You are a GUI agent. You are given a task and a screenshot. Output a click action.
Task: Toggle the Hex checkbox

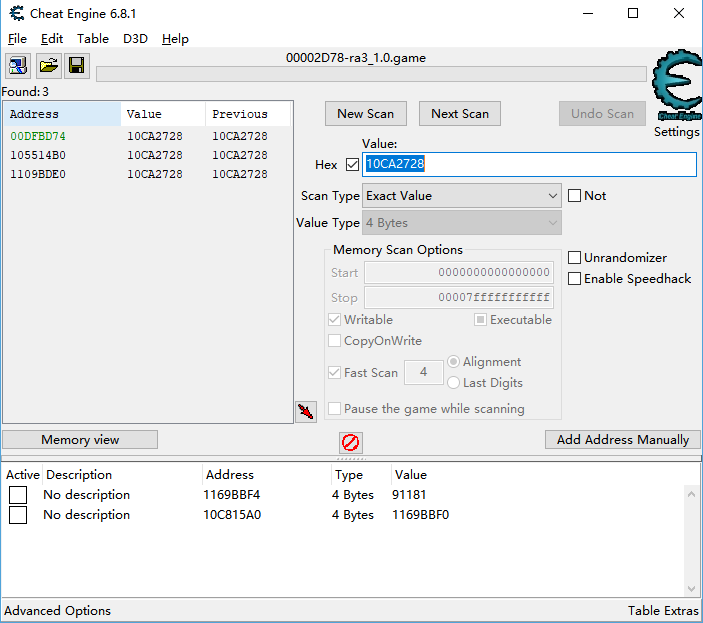(x=352, y=164)
